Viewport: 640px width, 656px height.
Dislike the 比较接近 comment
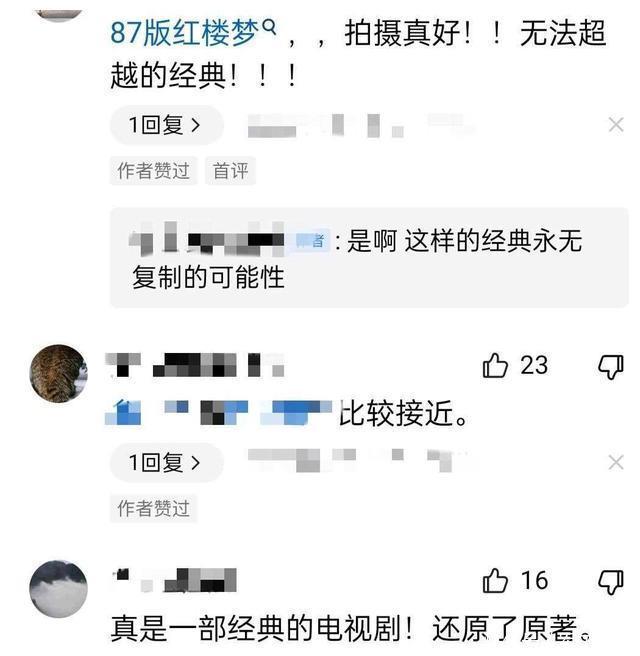pyautogui.click(x=610, y=367)
